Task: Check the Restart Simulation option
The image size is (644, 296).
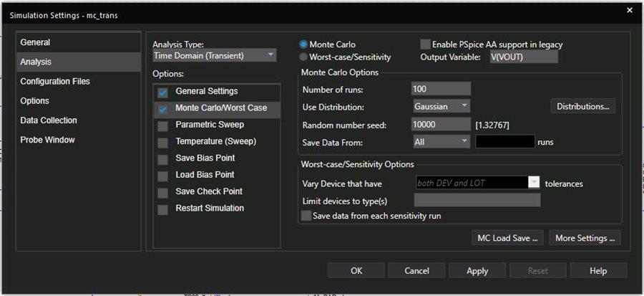Action: coord(163,210)
